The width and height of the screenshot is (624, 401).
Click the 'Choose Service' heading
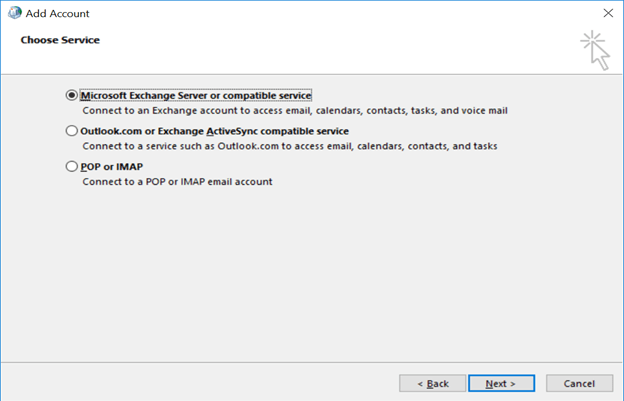click(x=60, y=40)
